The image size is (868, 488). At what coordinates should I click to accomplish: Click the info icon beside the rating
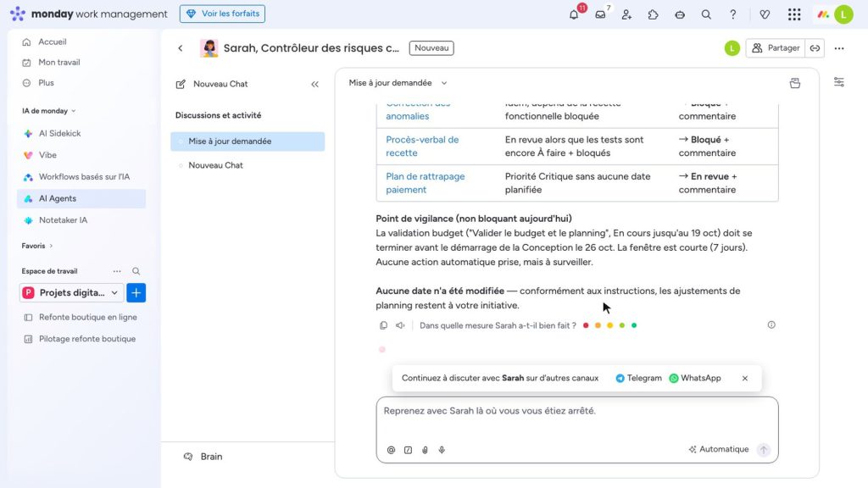[771, 324]
